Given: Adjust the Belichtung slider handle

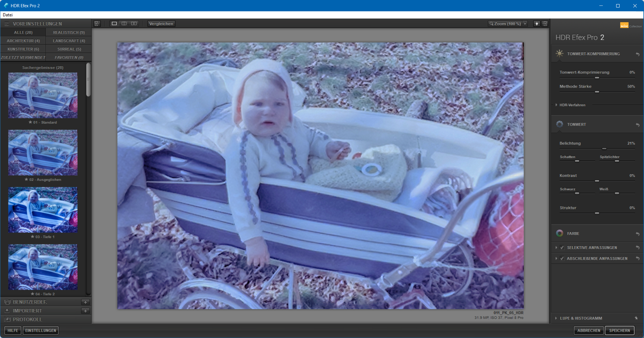Looking at the screenshot, I should coord(604,149).
